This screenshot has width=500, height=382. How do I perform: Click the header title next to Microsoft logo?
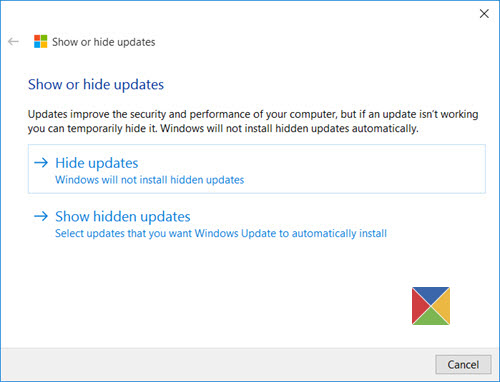[x=104, y=42]
